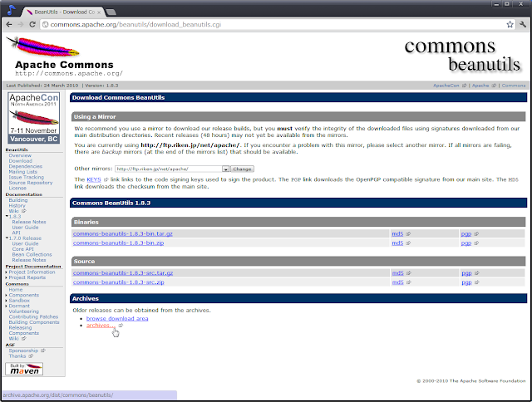Viewport: 532px width, 402px height.
Task: Open the ApacheCon 2011 Vancouver banner
Action: pyautogui.click(x=33, y=118)
